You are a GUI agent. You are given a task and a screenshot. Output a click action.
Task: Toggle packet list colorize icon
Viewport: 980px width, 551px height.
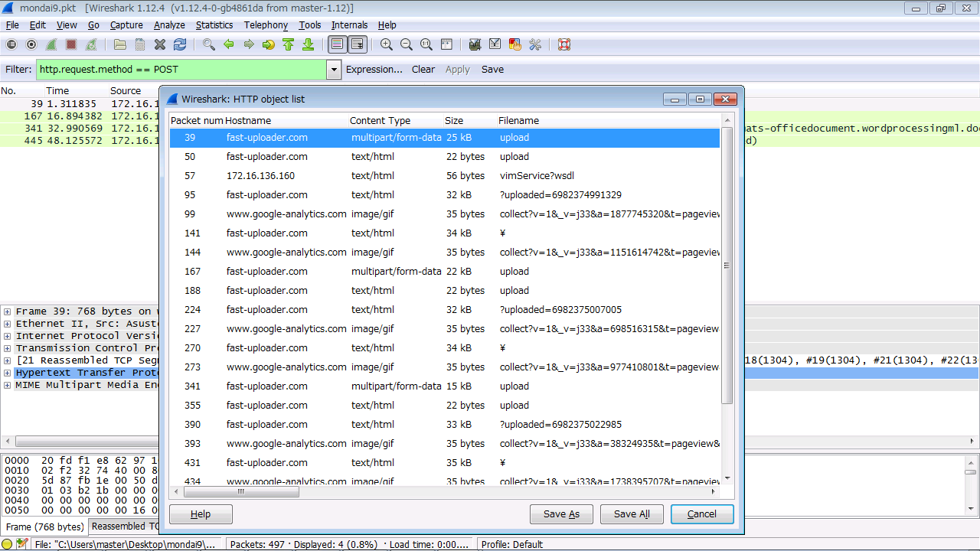click(x=337, y=44)
